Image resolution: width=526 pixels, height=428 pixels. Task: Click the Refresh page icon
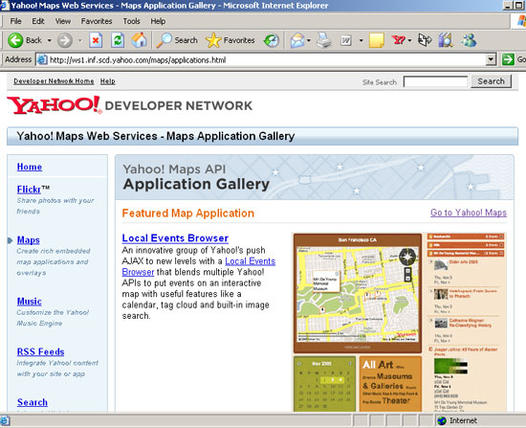[118, 41]
